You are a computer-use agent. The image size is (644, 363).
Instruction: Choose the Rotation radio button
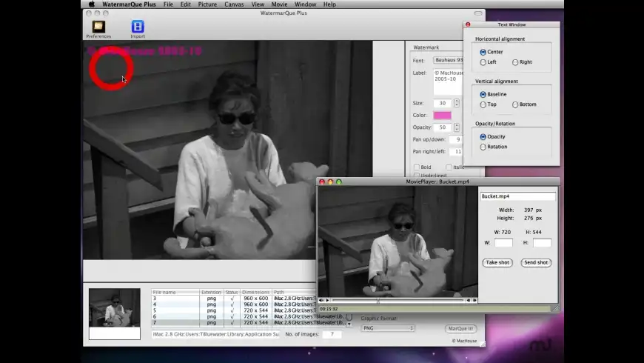(483, 147)
